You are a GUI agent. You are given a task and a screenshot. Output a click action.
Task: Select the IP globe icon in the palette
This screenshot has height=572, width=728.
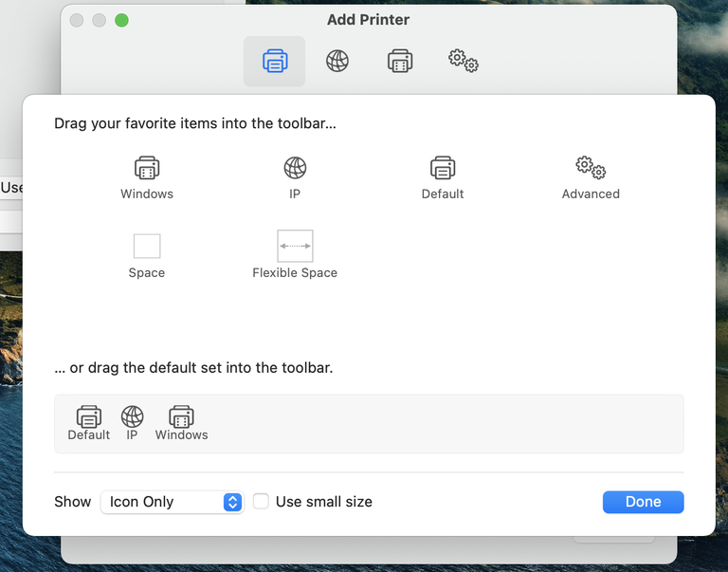point(295,169)
